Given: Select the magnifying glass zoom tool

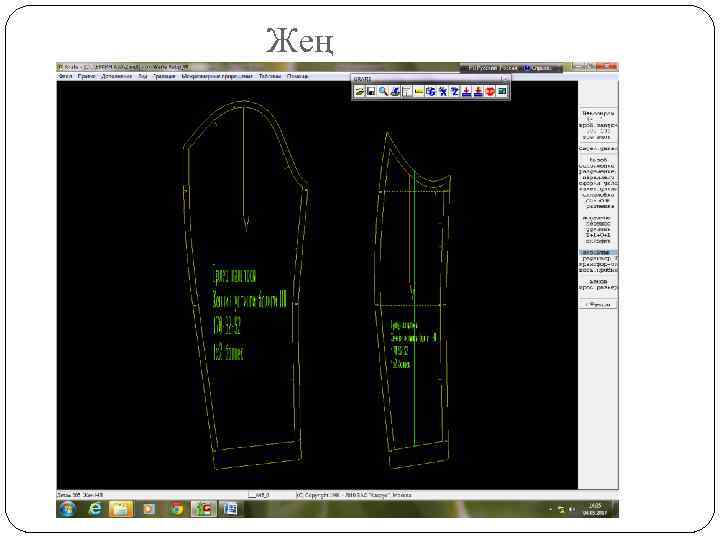Looking at the screenshot, I should coord(383,92).
